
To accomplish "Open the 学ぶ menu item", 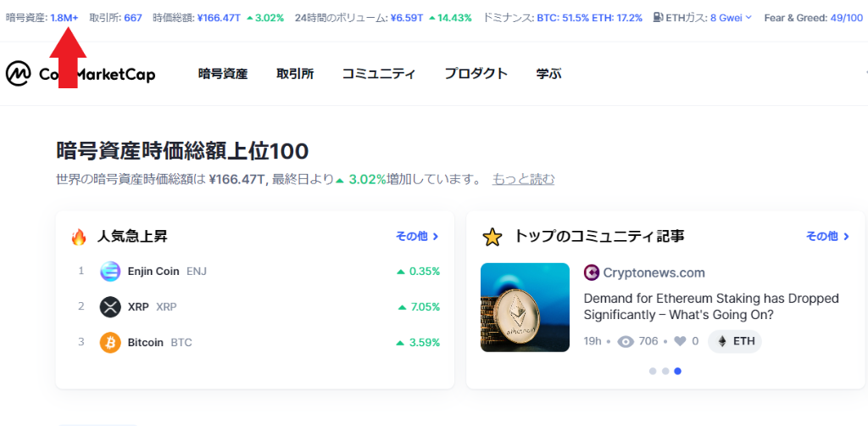I will 548,74.
